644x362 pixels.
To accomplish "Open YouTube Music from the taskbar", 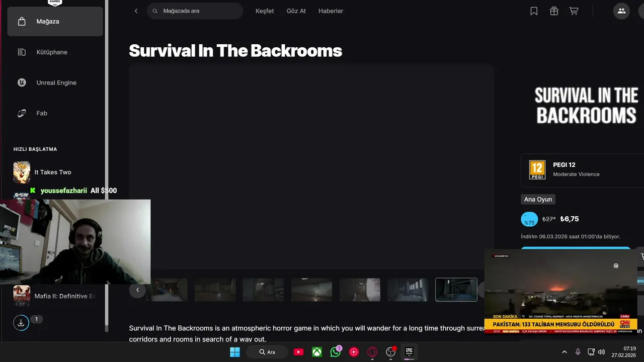I will point(354,352).
